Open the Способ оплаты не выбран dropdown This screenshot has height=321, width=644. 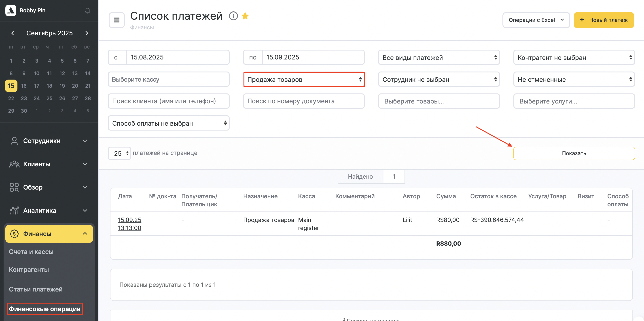[169, 123]
